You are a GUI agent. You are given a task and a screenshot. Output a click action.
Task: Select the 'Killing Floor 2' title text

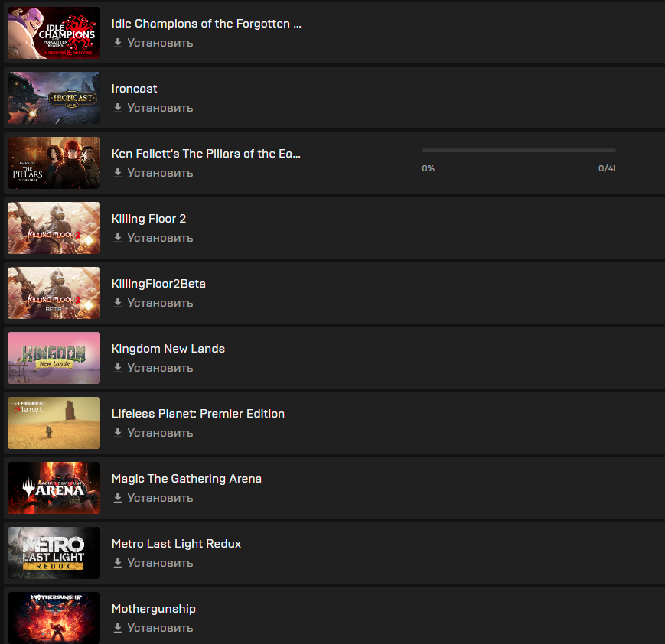(x=148, y=219)
